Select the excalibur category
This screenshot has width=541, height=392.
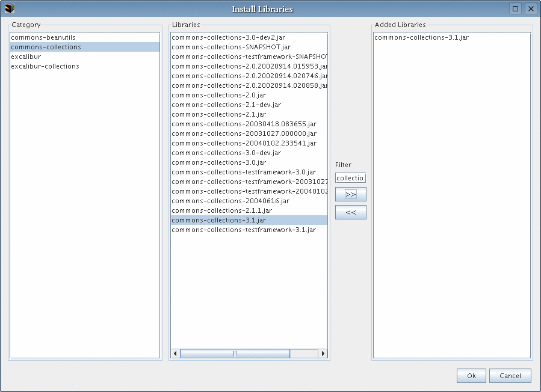coord(85,57)
